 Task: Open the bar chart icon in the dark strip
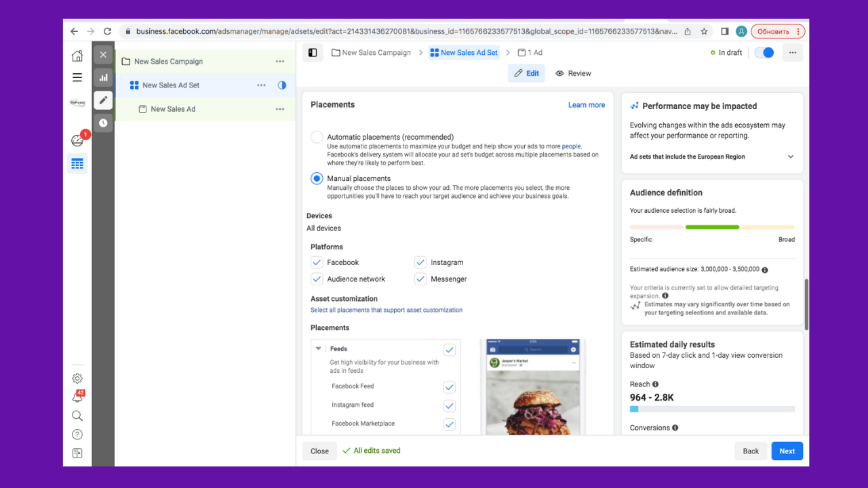click(x=103, y=77)
